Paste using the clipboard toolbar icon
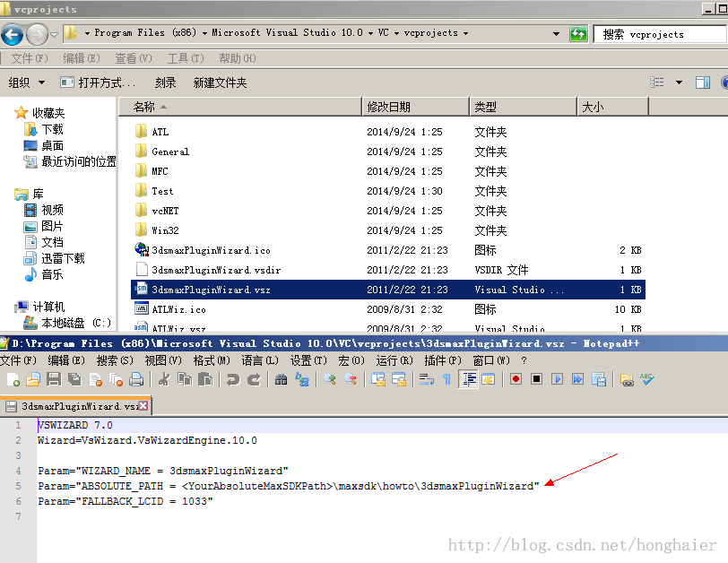Viewport: 728px width, 563px height. point(204,379)
